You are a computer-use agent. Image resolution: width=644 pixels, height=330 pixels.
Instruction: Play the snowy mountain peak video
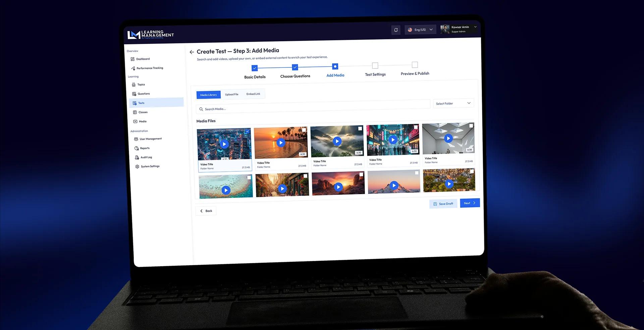[x=394, y=185]
